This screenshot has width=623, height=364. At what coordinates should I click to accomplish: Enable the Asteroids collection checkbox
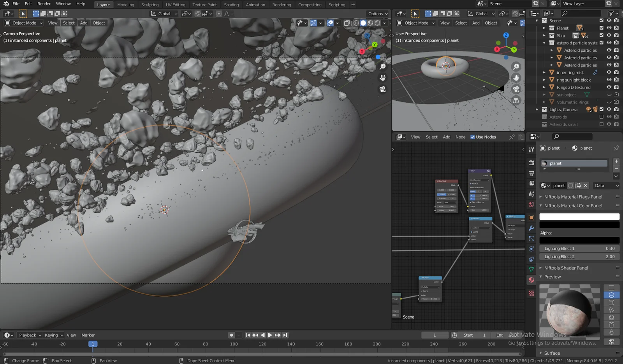pyautogui.click(x=601, y=117)
